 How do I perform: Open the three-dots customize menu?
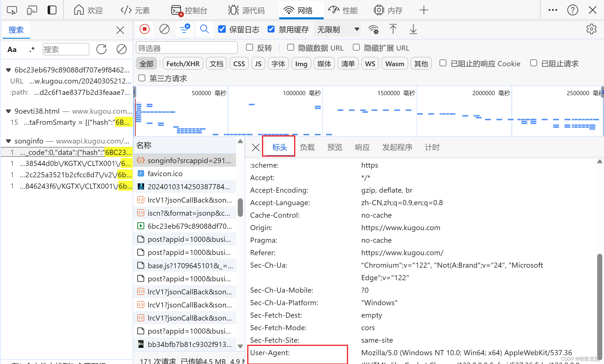(553, 10)
